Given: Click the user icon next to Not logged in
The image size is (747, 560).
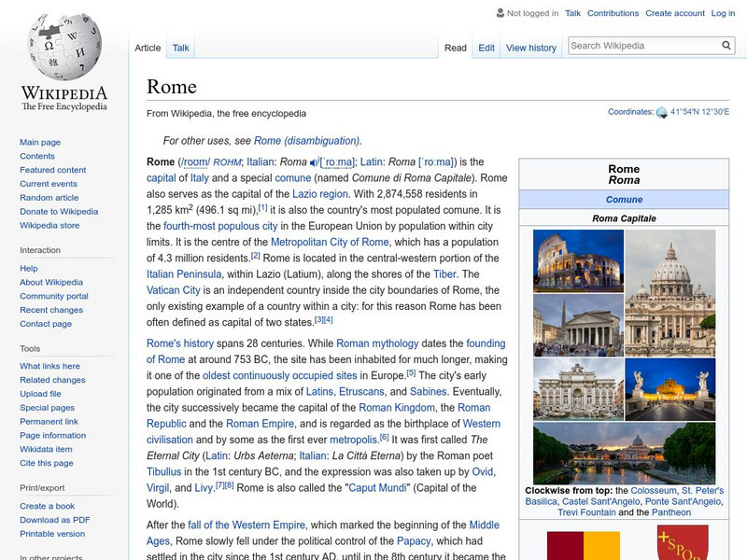Looking at the screenshot, I should pyautogui.click(x=500, y=14).
